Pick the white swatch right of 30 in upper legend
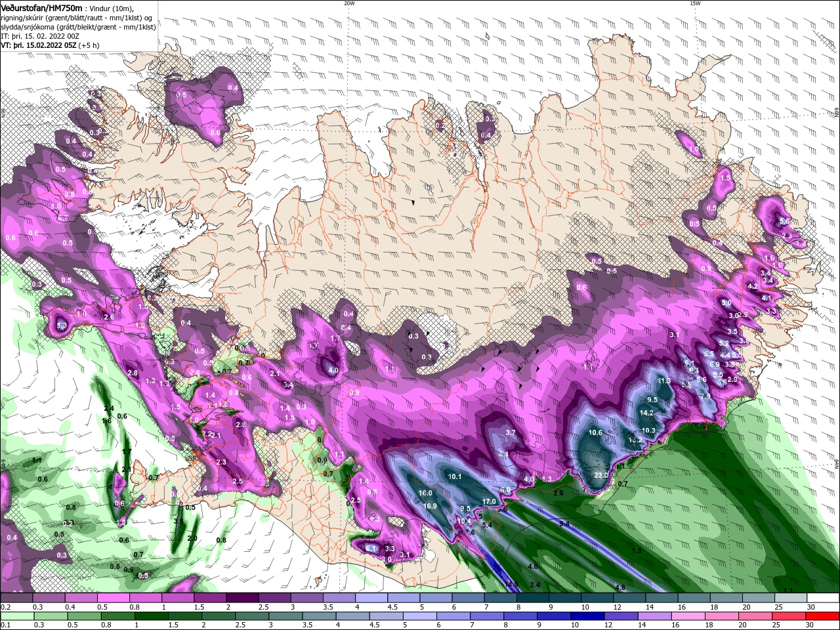Screen dimensions: 840x630 pos(823,598)
